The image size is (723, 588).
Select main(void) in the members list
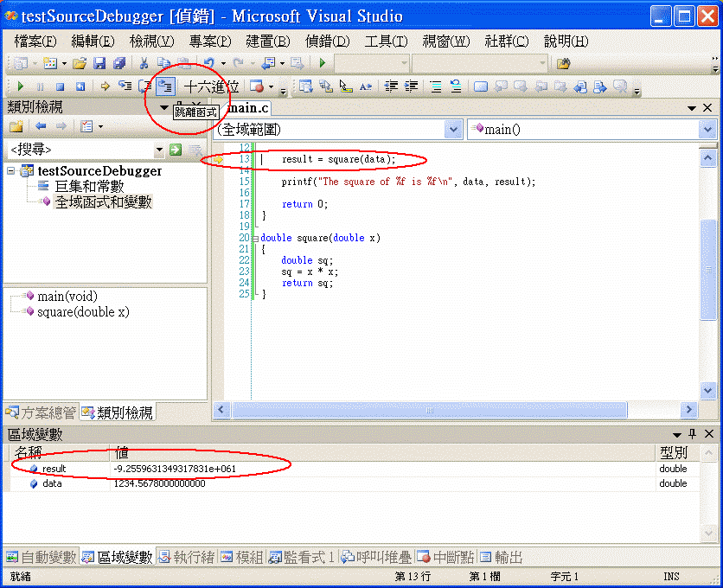click(67, 296)
